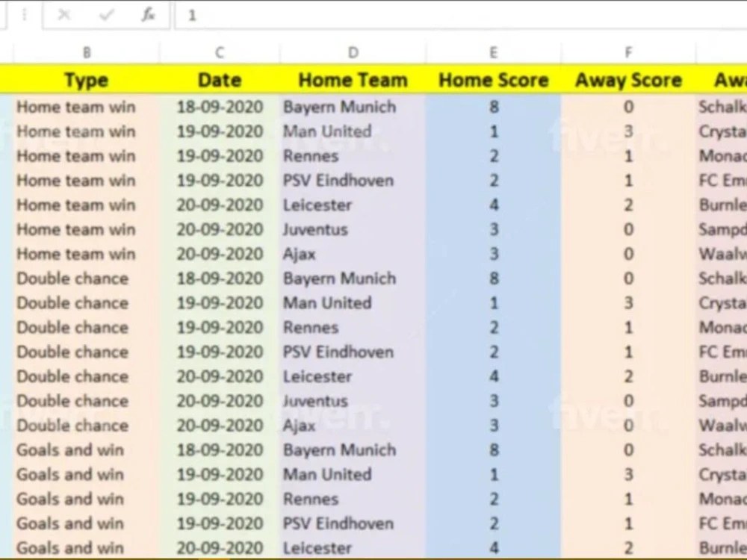Screen dimensions: 747x560
Task: Select column F header
Action: [628, 52]
